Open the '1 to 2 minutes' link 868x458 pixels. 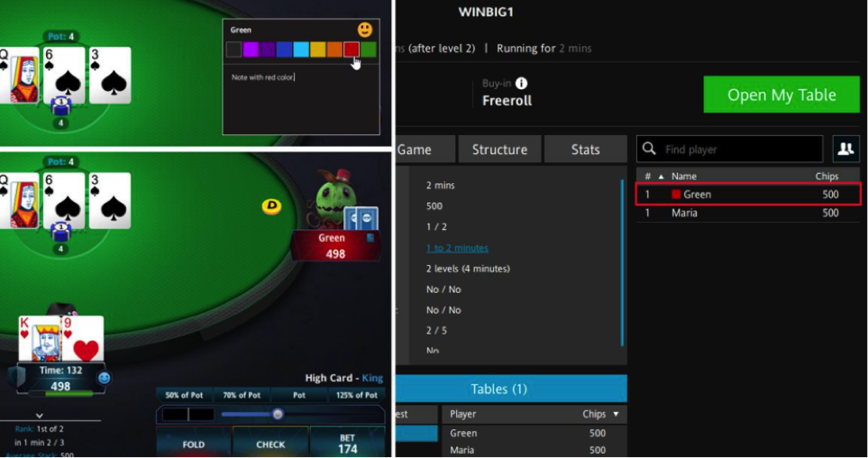coord(457,248)
